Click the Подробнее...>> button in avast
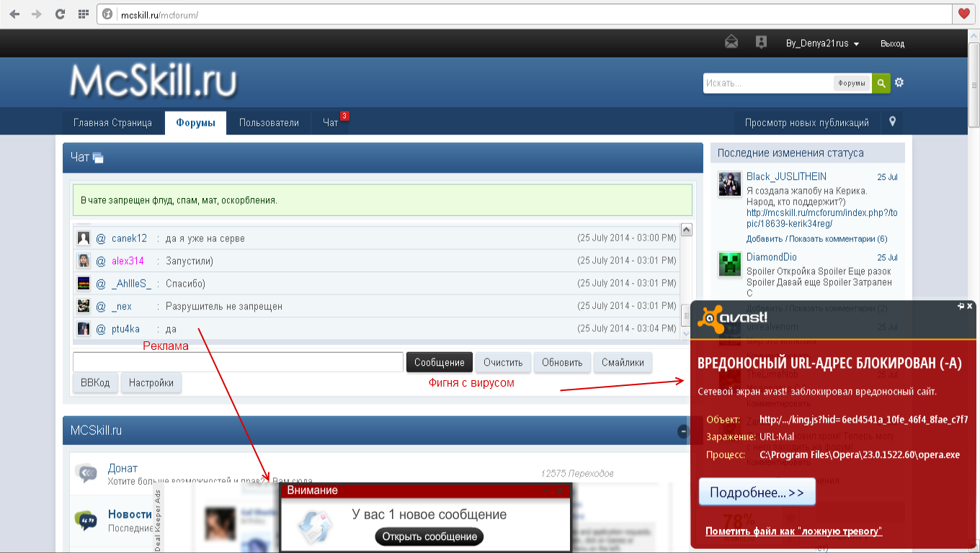Image resolution: width=980 pixels, height=553 pixels. tap(757, 493)
